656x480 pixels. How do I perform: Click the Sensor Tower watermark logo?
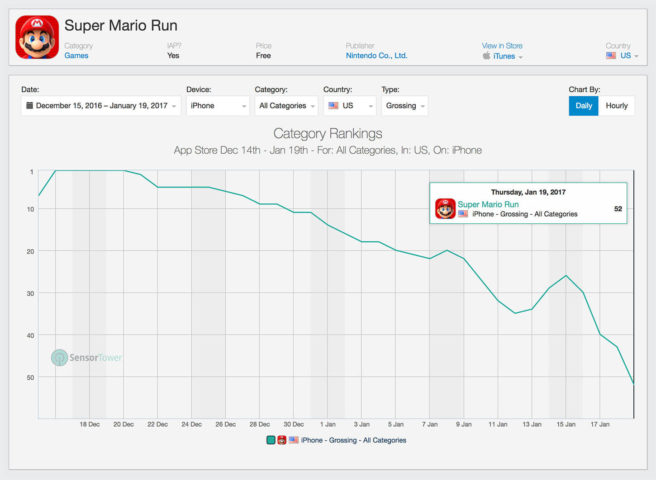point(60,357)
